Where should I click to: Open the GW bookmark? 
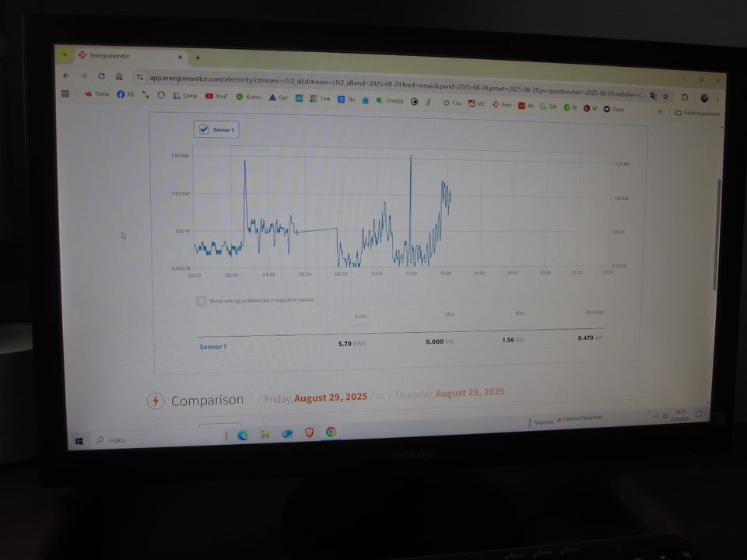pos(549,107)
